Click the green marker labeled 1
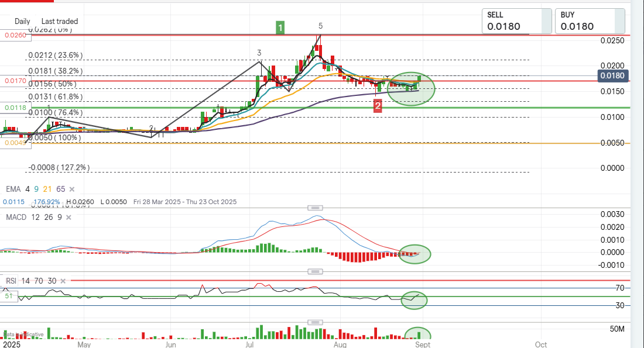 [x=281, y=27]
